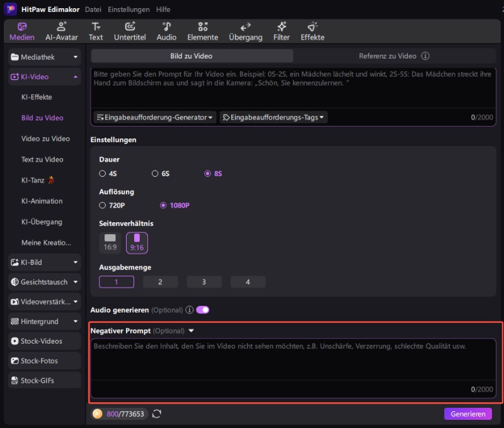Switch to Referenz zu Video tab

(x=387, y=56)
